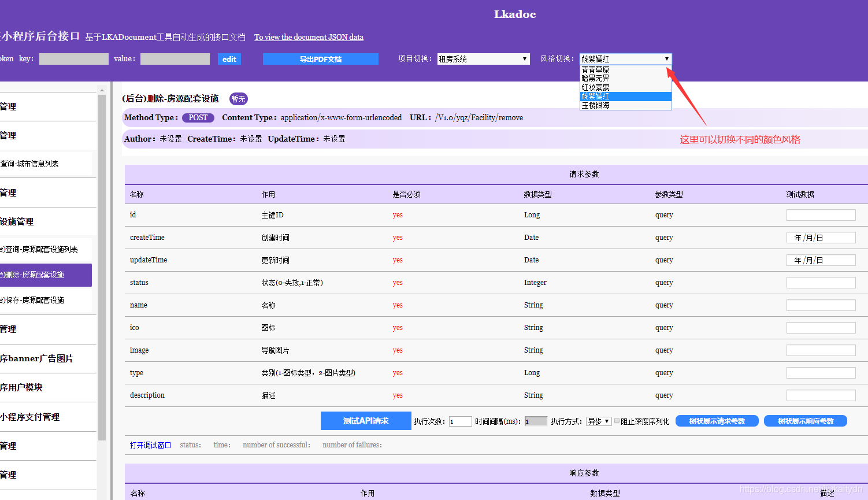
Task: Open the createTime date picker field
Action: [821, 238]
